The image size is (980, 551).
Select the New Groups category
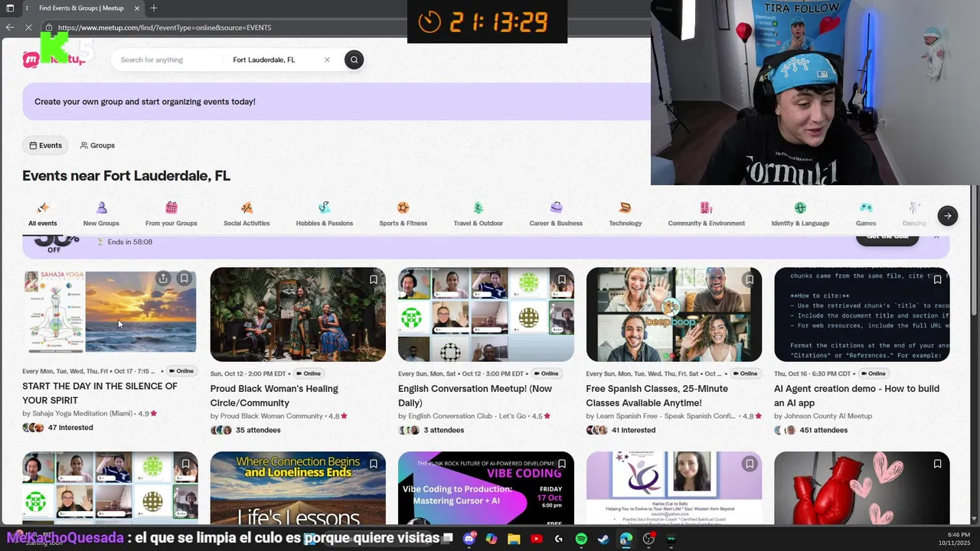point(101,214)
